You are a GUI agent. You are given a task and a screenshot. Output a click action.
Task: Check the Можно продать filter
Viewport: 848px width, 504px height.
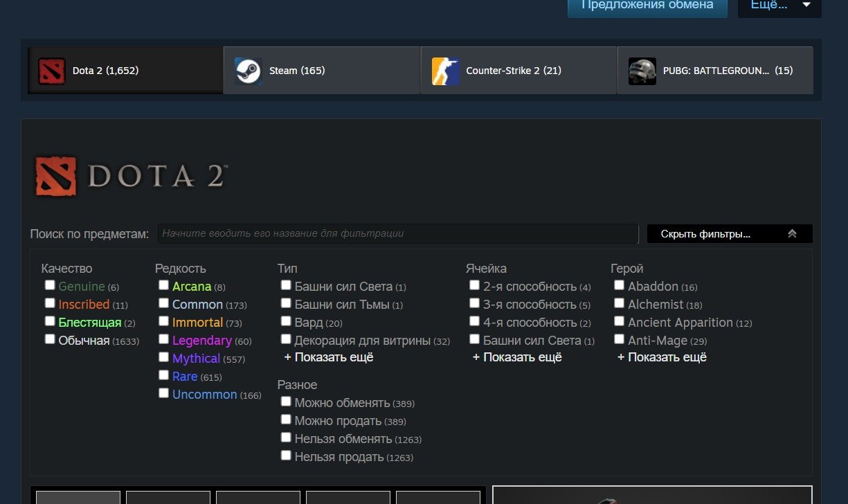(x=286, y=420)
